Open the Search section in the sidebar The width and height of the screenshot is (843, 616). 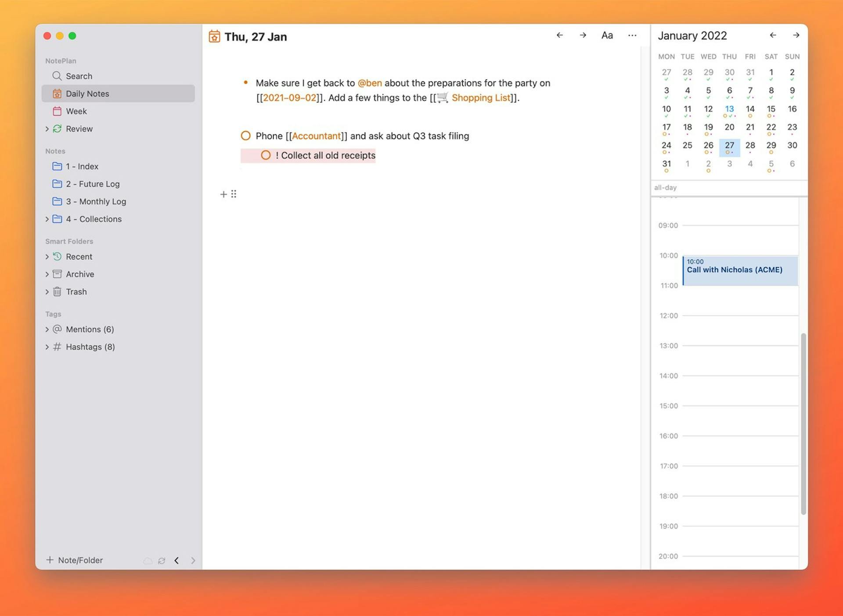[79, 75]
